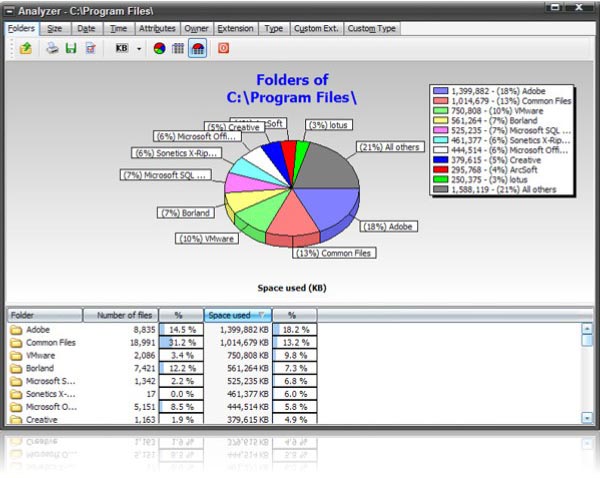The width and height of the screenshot is (600, 478).
Task: Click the printer icon in the toolbar
Action: tap(52, 48)
